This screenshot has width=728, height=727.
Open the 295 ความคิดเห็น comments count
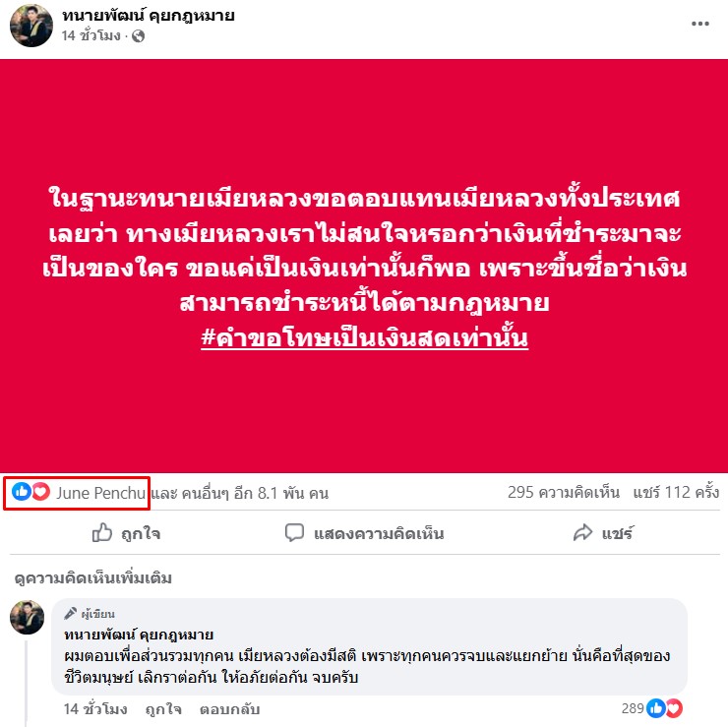pos(563,492)
